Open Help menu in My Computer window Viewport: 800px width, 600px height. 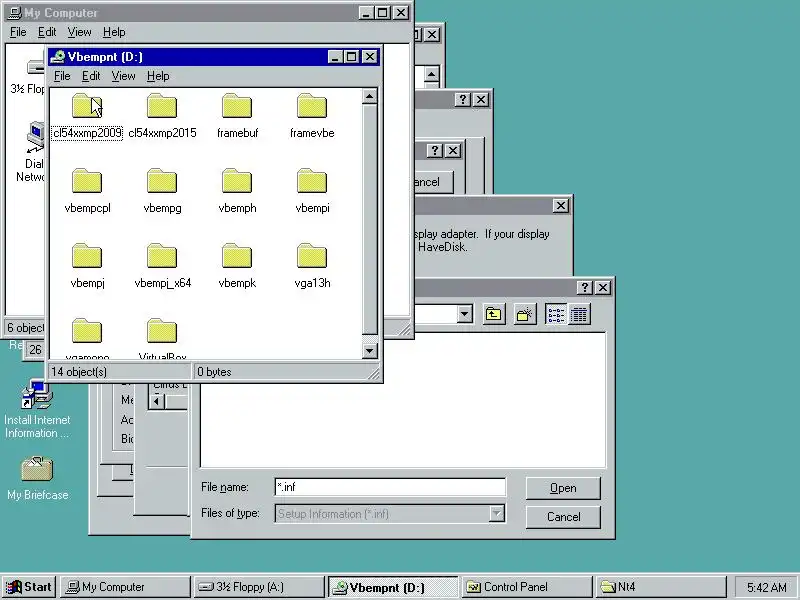(x=114, y=32)
